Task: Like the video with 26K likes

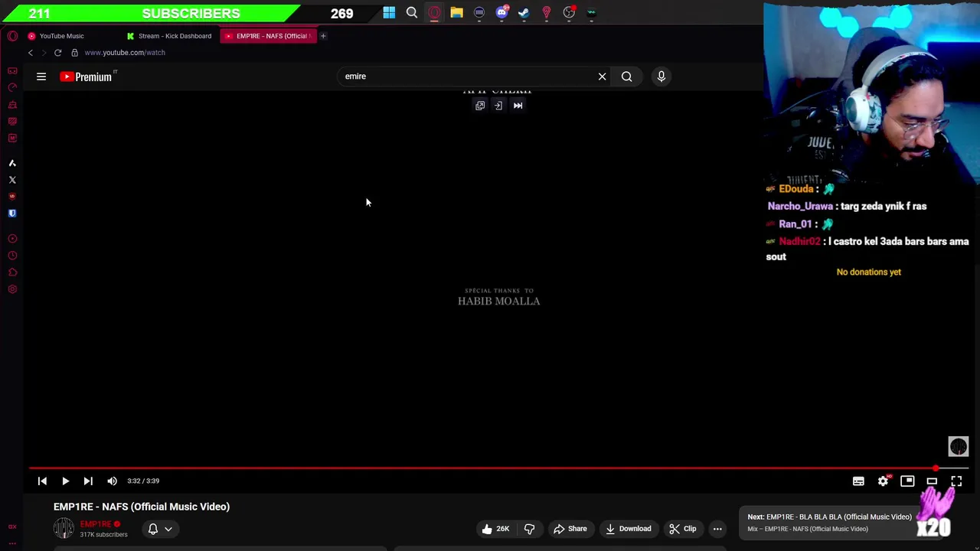Action: click(495, 529)
